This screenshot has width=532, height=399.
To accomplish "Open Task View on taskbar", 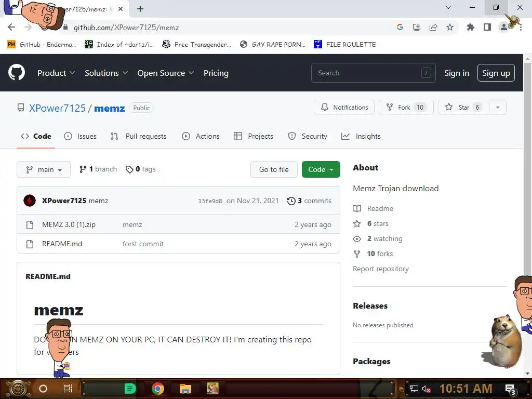I will [x=68, y=389].
